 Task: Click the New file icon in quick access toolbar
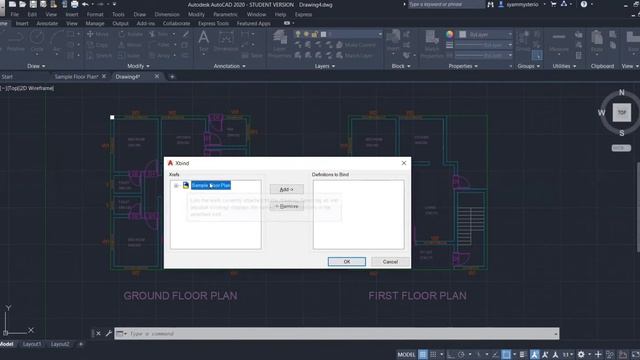click(12, 4)
